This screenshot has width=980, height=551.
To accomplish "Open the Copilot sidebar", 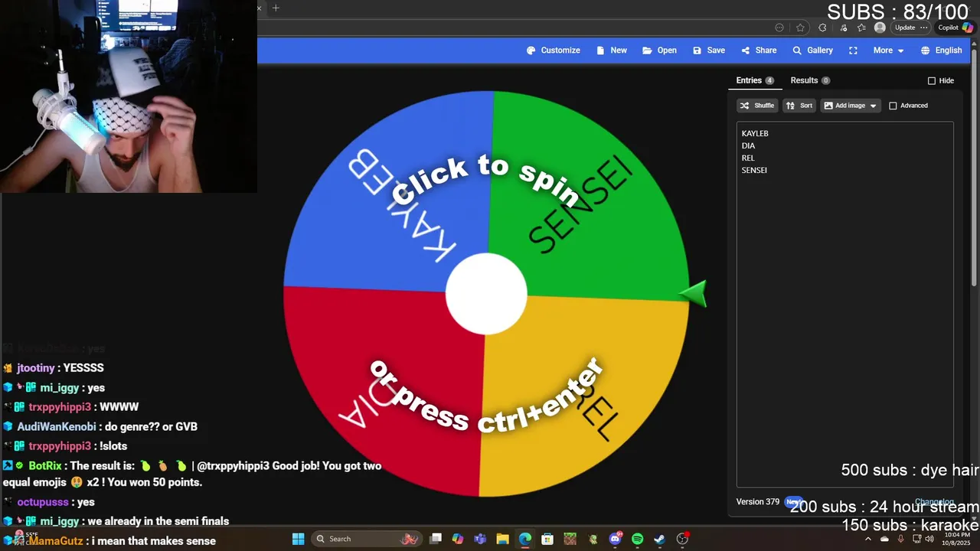I will tap(955, 28).
